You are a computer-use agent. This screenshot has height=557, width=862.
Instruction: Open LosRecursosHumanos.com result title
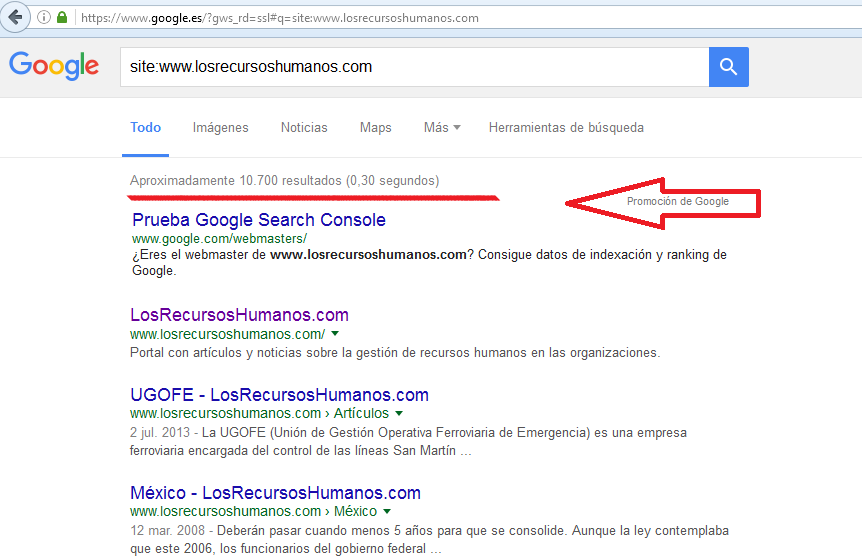239,315
